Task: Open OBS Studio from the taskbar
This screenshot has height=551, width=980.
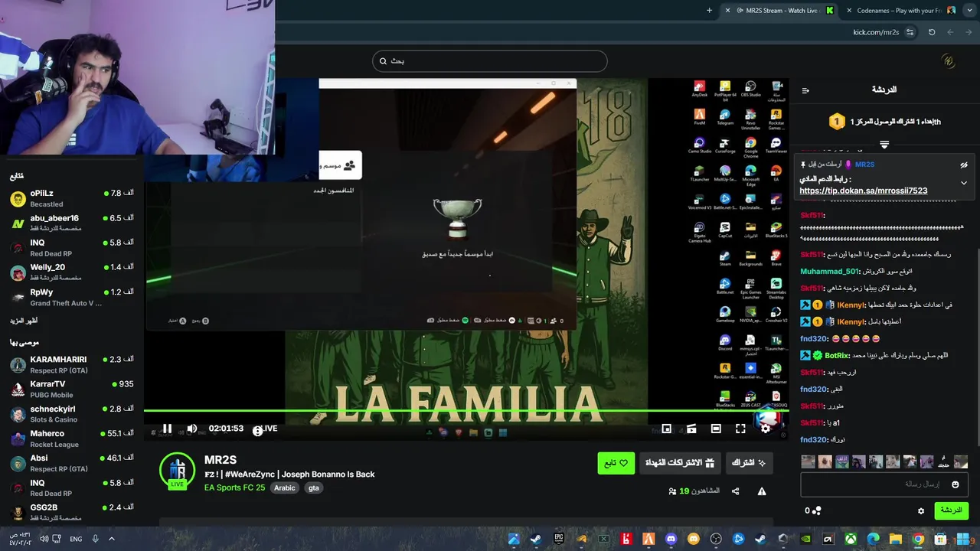Action: 716,539
